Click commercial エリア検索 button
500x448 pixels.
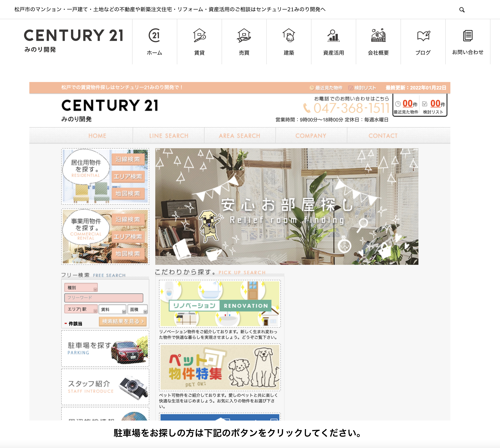128,237
